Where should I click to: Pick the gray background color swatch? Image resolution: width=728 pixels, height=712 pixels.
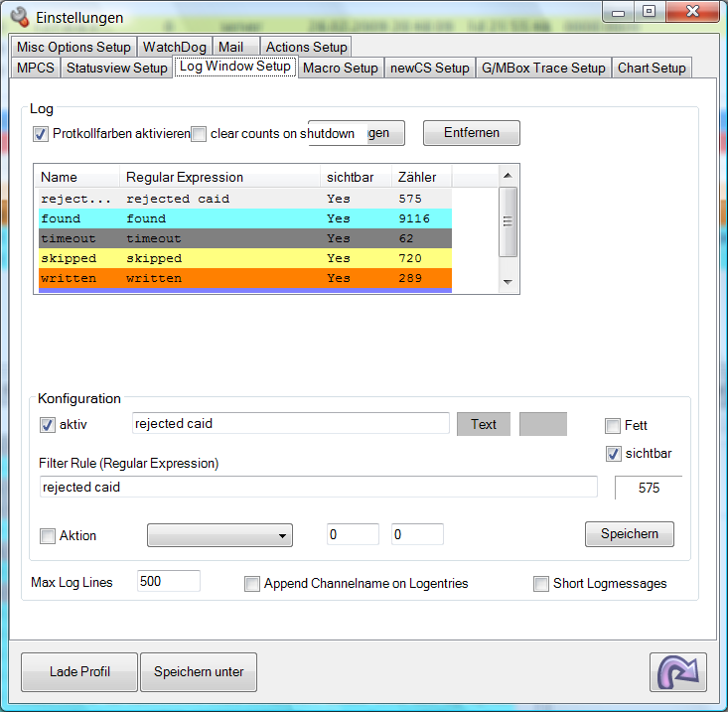click(543, 424)
